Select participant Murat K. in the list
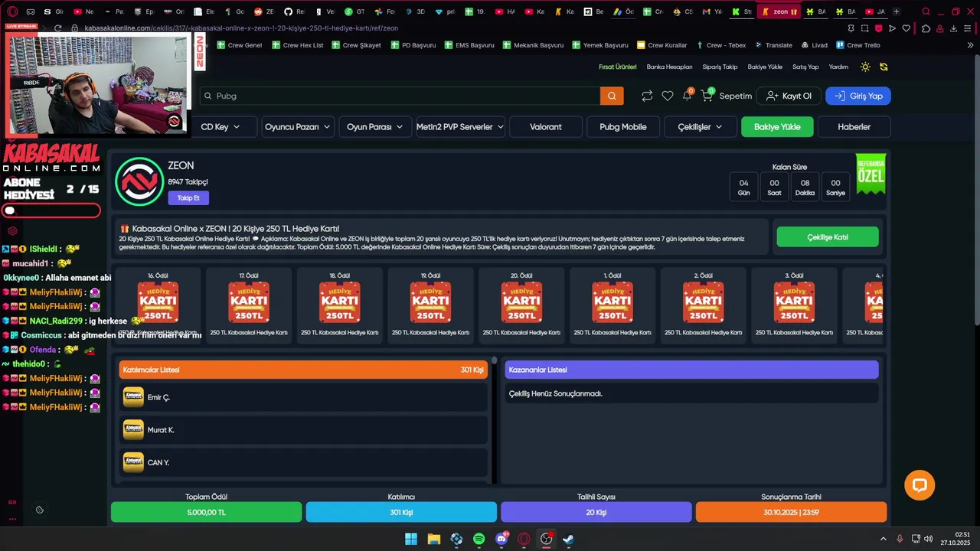980x551 pixels. point(303,430)
